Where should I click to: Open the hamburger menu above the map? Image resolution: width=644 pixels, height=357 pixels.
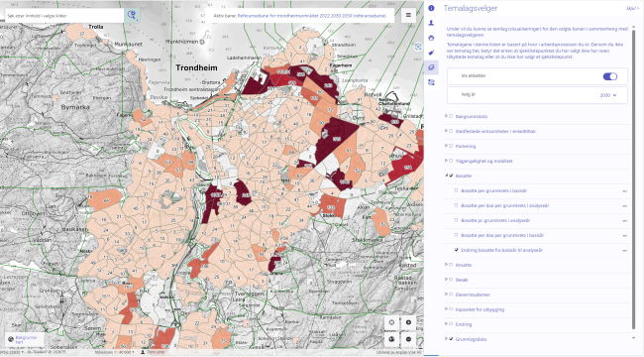tap(408, 15)
